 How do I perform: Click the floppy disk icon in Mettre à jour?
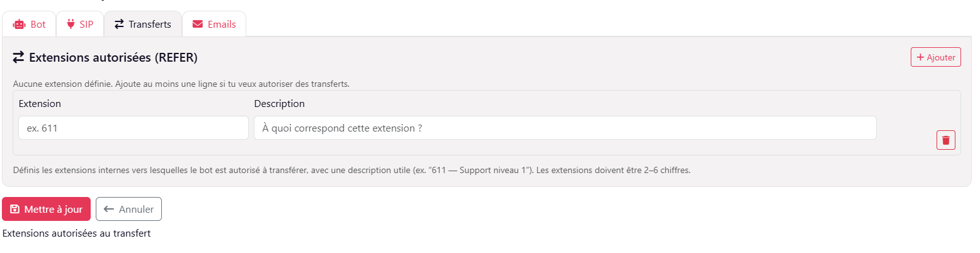[x=15, y=210]
